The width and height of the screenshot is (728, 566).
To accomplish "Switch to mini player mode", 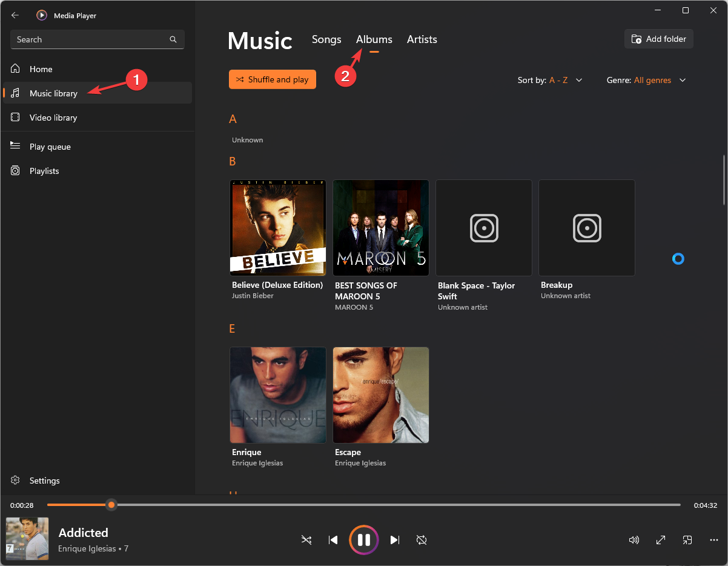I will (687, 540).
